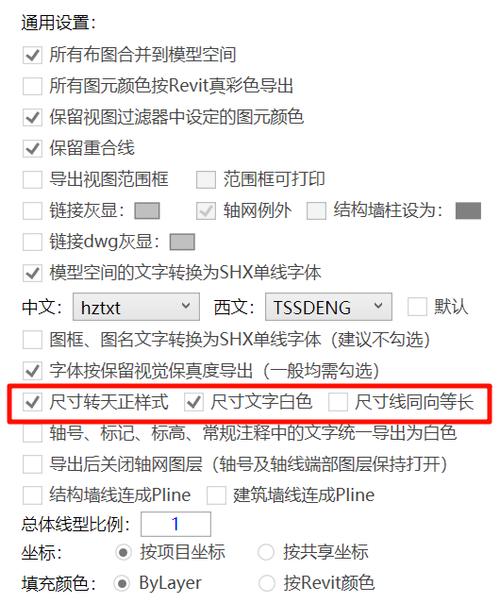Uncheck 尺寸转天正样式 checkbox
500x603 pixels.
click(x=32, y=403)
